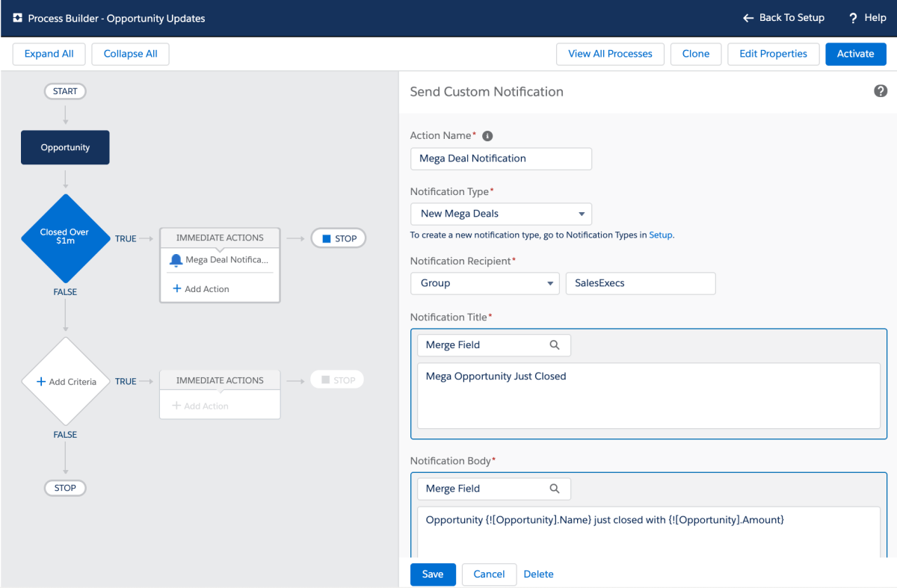This screenshot has height=588, width=897.
Task: Click the Notification Body merge field search icon
Action: 555,489
